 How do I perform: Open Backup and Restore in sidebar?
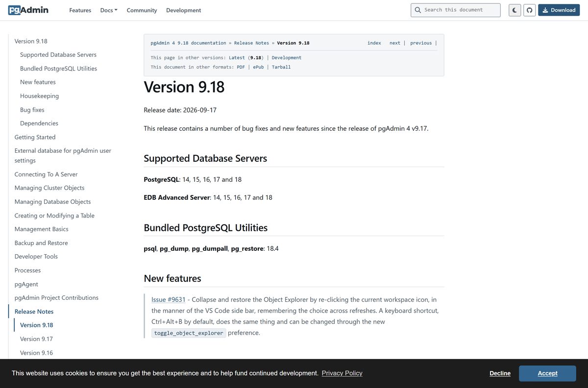click(41, 243)
